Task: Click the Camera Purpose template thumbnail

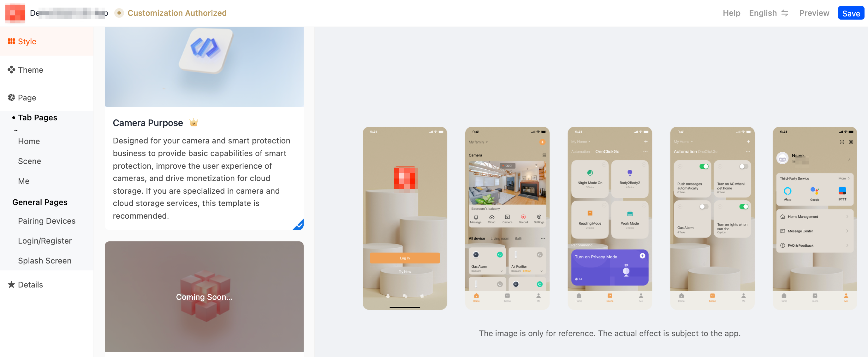Action: pyautogui.click(x=204, y=65)
